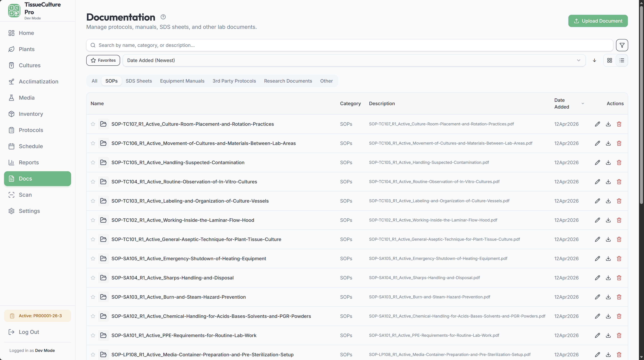This screenshot has width=644, height=360.
Task: Download SOP-SA104 Sharps-Handling document
Action: pos(608,278)
